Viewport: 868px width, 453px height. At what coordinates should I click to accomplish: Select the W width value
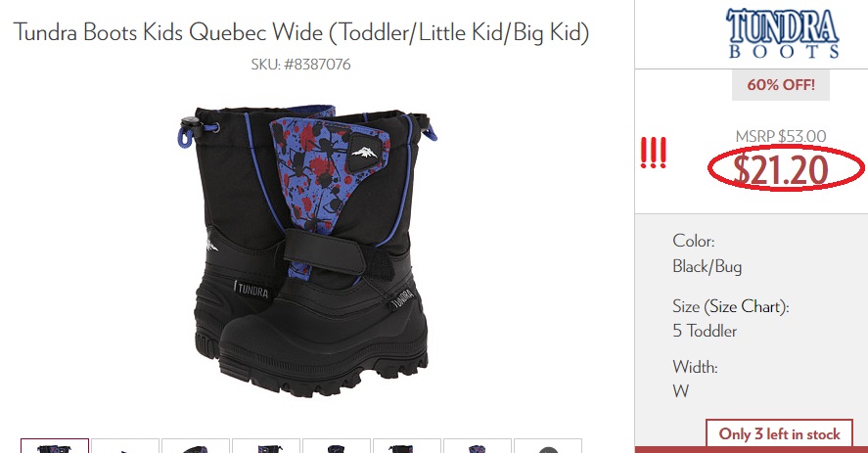click(680, 391)
